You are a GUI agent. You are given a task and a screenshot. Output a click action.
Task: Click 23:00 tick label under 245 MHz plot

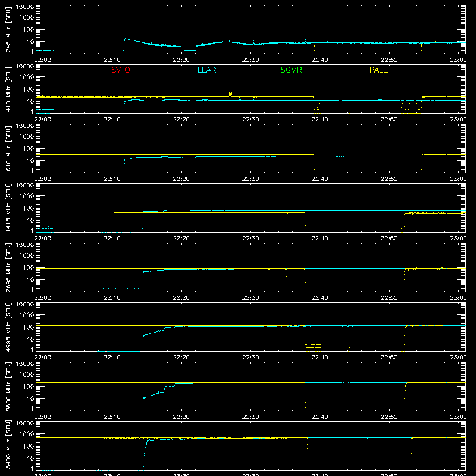click(458, 60)
